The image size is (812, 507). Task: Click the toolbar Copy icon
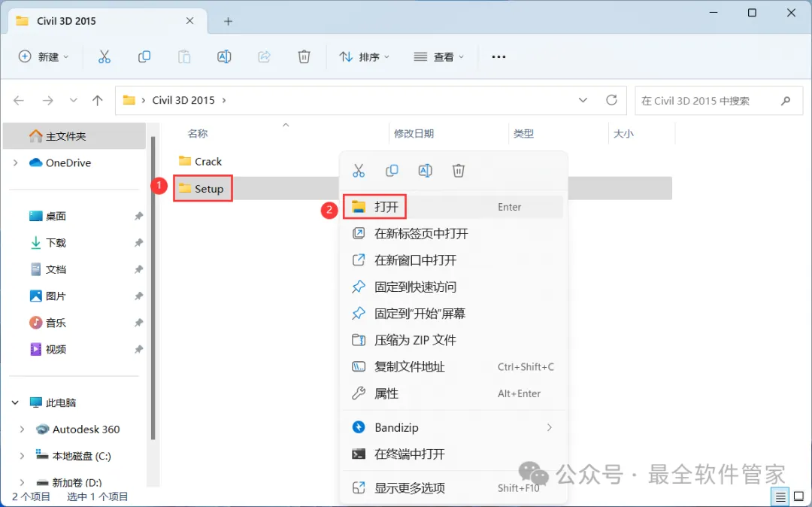point(144,56)
